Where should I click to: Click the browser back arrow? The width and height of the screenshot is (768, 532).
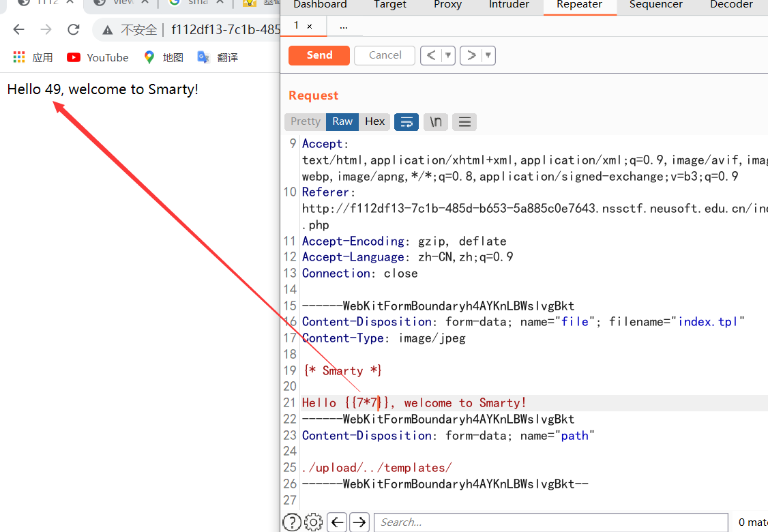(x=18, y=29)
